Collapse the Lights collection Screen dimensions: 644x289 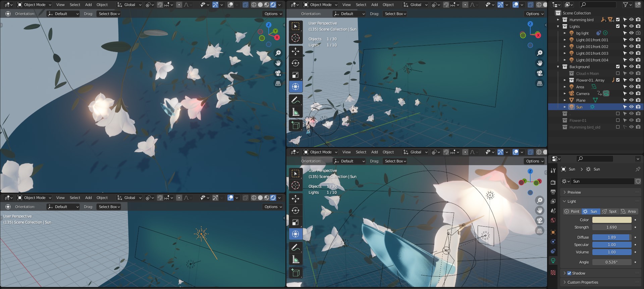click(x=558, y=26)
